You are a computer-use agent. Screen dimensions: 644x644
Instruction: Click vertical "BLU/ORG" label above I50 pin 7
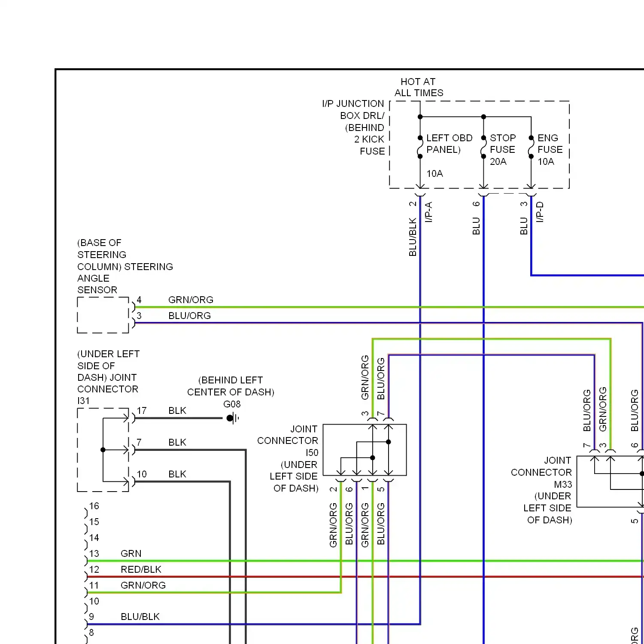click(x=381, y=379)
